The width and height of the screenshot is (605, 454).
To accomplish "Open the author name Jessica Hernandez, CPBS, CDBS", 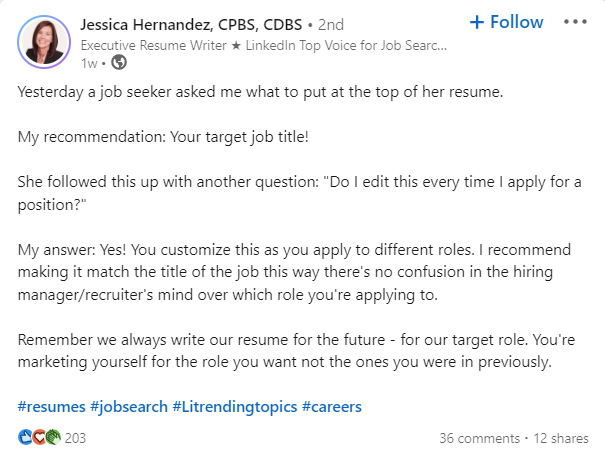I will pyautogui.click(x=193, y=23).
